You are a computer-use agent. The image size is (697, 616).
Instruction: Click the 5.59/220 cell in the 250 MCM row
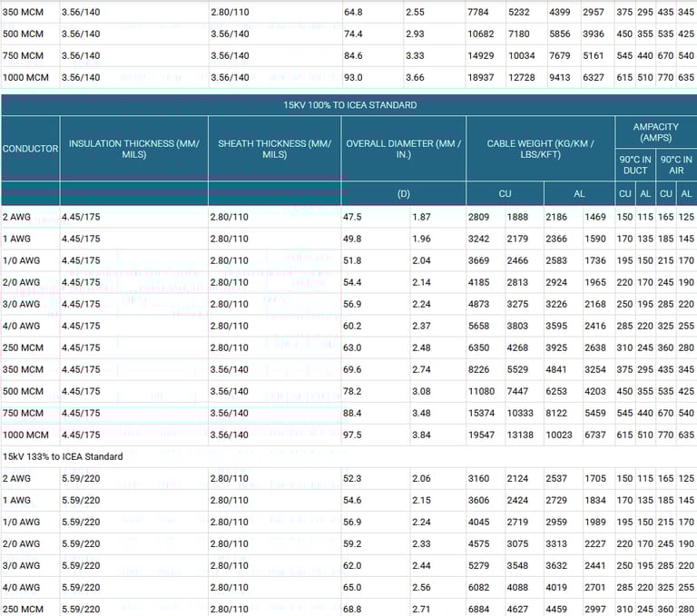[x=81, y=609]
